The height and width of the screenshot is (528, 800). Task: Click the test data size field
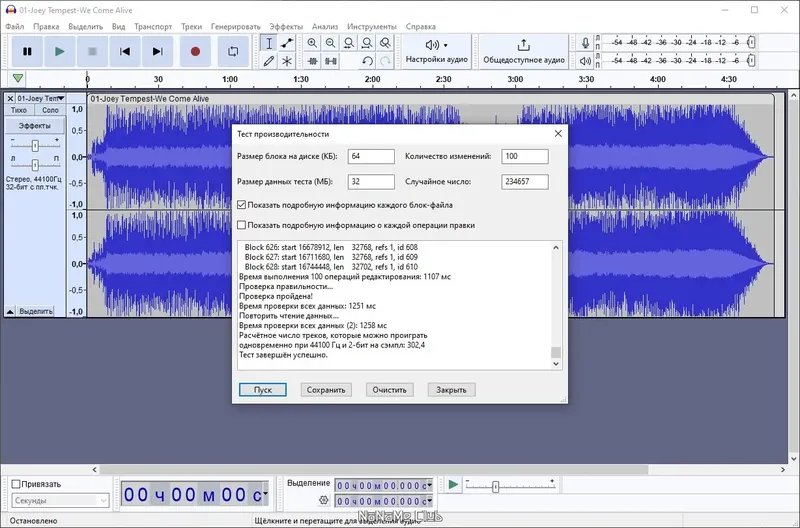(x=371, y=182)
